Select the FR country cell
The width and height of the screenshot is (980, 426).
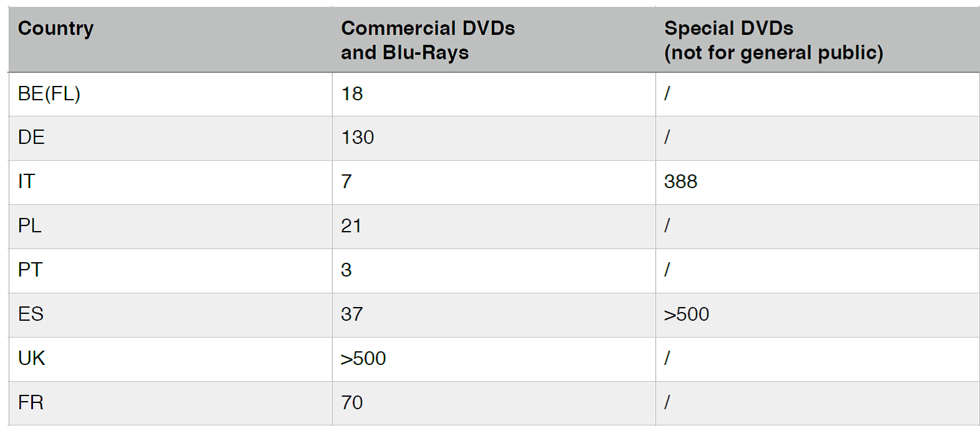click(x=31, y=403)
